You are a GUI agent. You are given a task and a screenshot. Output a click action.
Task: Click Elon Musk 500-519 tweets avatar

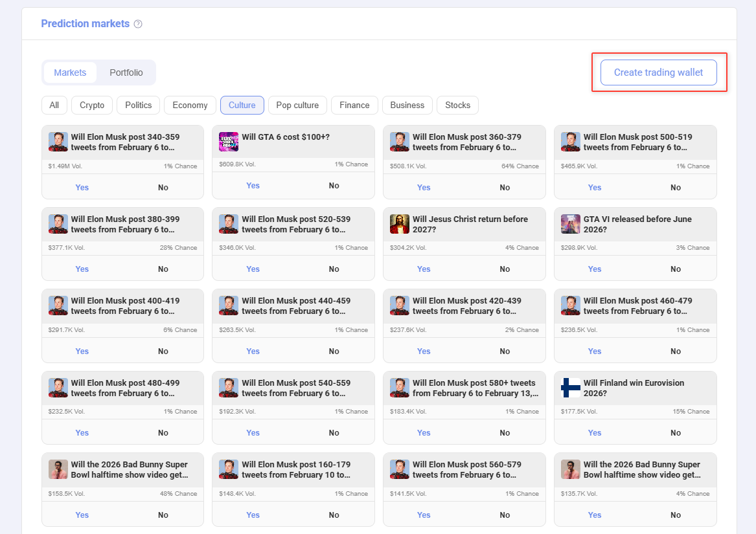click(x=571, y=142)
